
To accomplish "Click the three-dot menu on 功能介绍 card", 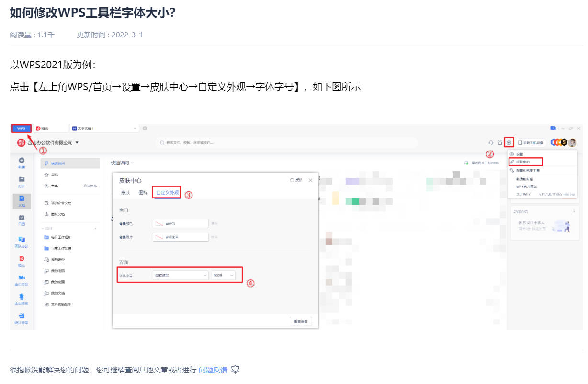I will (574, 211).
